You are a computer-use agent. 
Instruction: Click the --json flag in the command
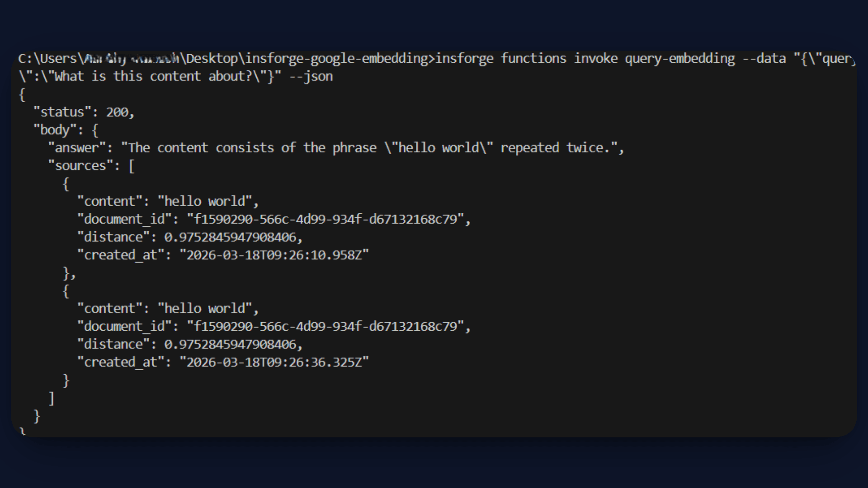(x=311, y=76)
